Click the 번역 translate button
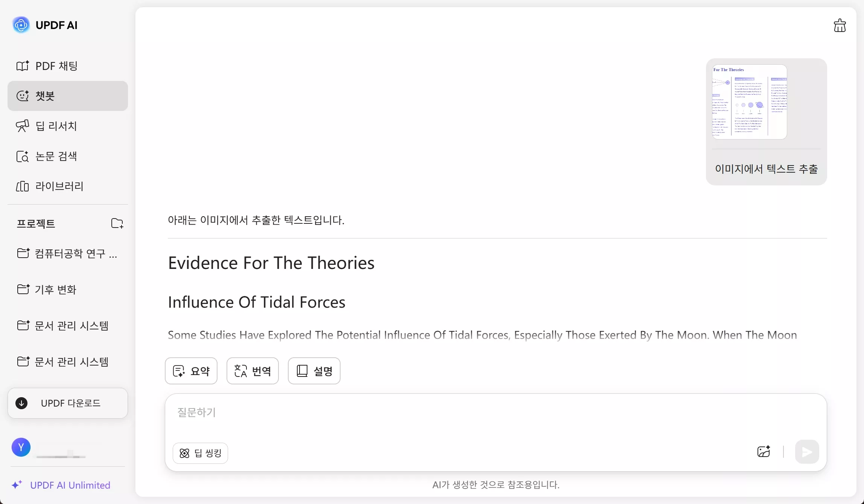Screen dimensions: 864x504 coord(253,371)
